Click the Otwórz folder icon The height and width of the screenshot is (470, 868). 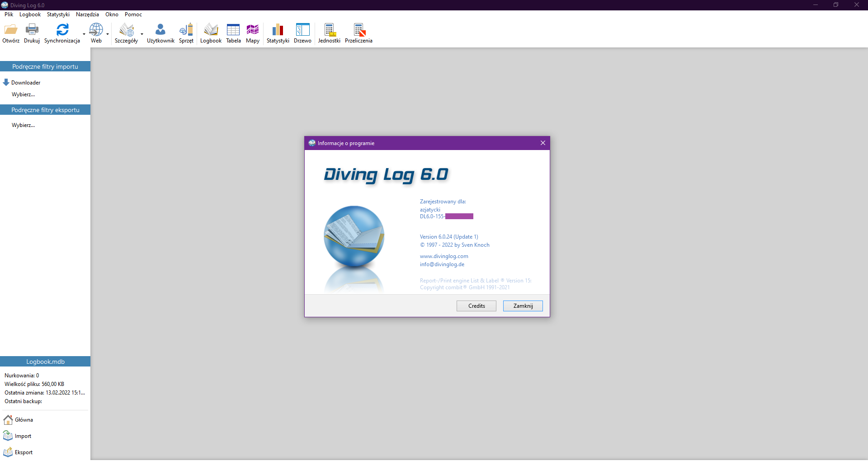click(x=11, y=30)
